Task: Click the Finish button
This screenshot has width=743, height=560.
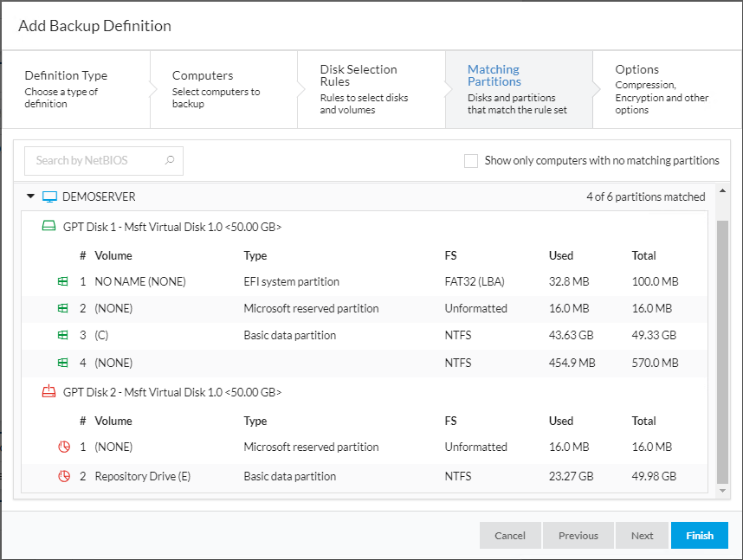Action: [699, 536]
